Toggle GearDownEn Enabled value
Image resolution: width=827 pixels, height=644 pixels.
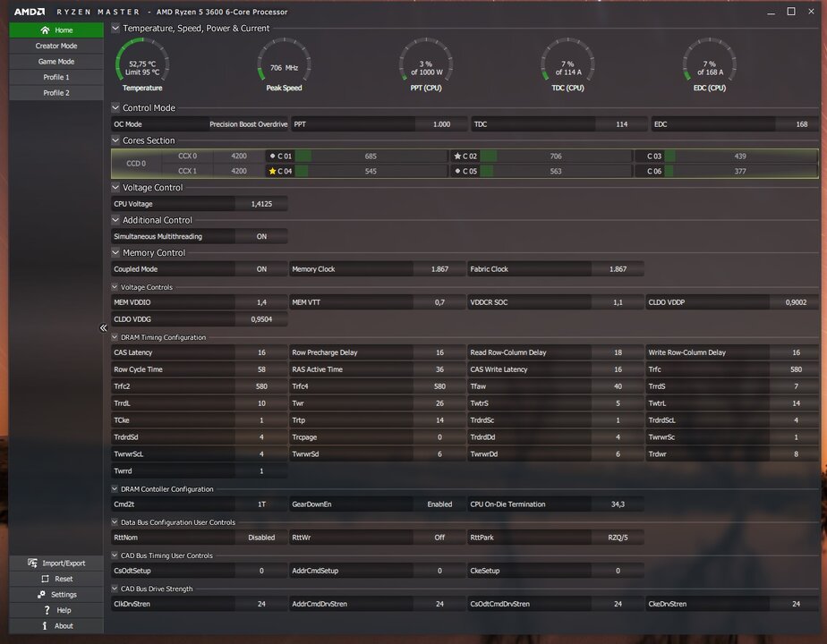439,504
